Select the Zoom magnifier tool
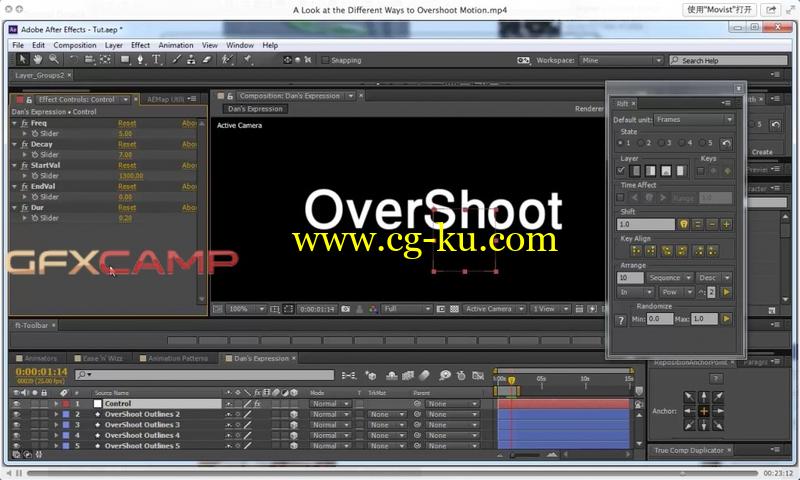This screenshot has height=480, width=800. click(x=54, y=60)
